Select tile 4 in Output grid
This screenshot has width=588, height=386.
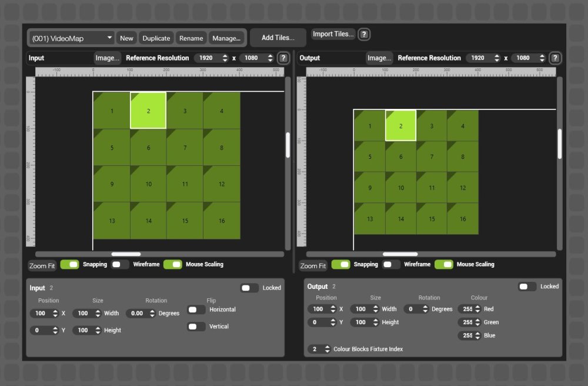click(x=463, y=126)
